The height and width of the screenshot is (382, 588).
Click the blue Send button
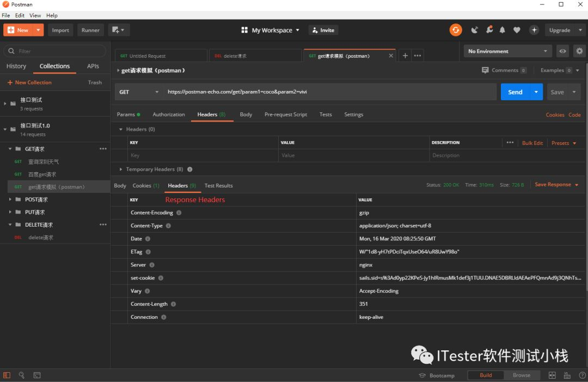click(515, 92)
